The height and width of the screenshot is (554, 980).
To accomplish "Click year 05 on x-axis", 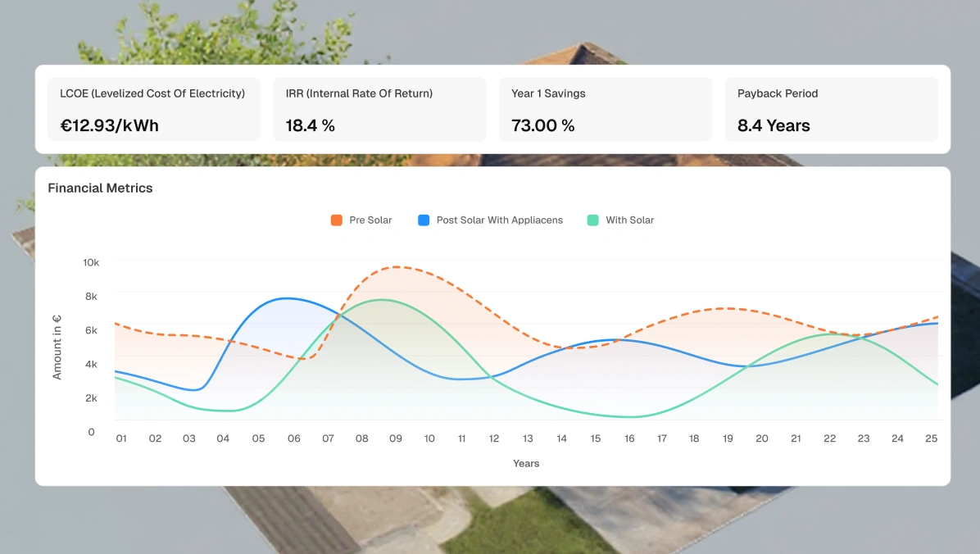I will pyautogui.click(x=258, y=438).
